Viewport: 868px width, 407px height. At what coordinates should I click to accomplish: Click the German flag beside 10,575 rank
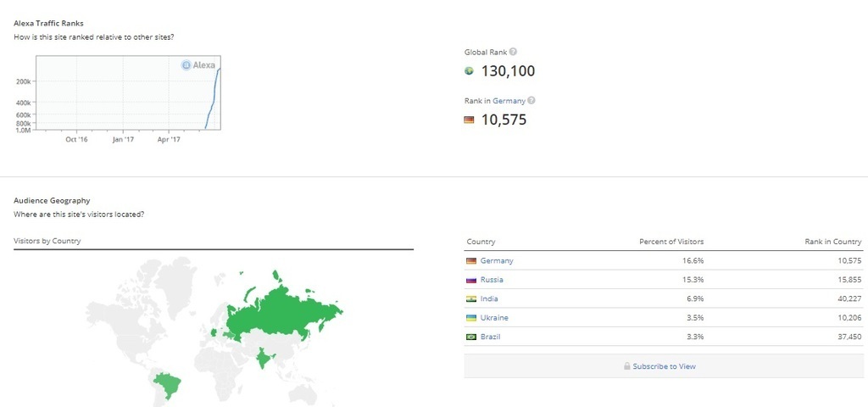469,120
